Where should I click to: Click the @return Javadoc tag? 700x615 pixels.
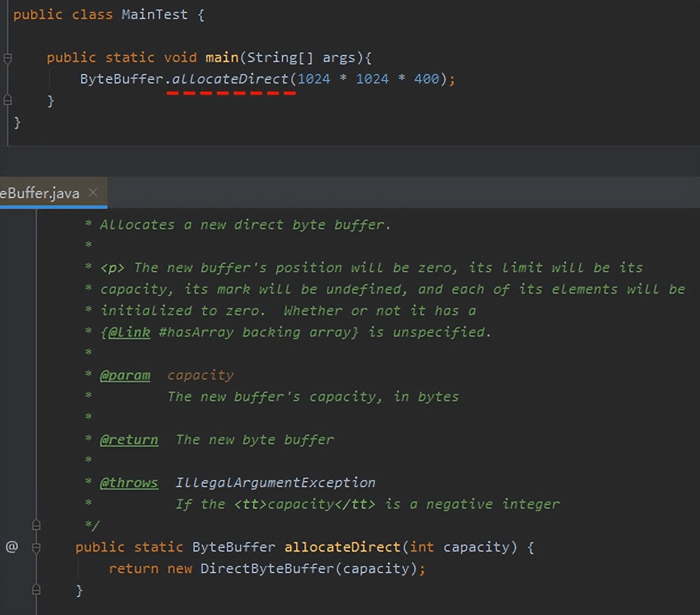pos(128,440)
